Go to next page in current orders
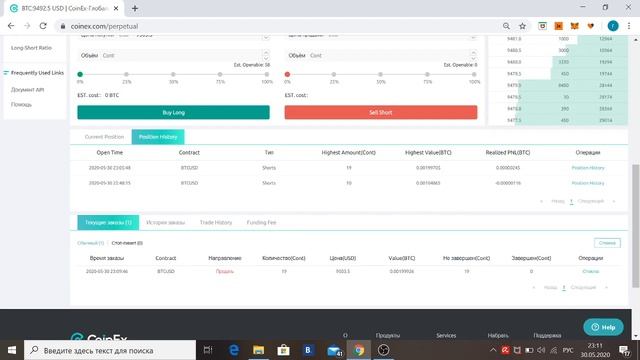Image resolution: width=640 pixels, height=360 pixels. (x=583, y=287)
